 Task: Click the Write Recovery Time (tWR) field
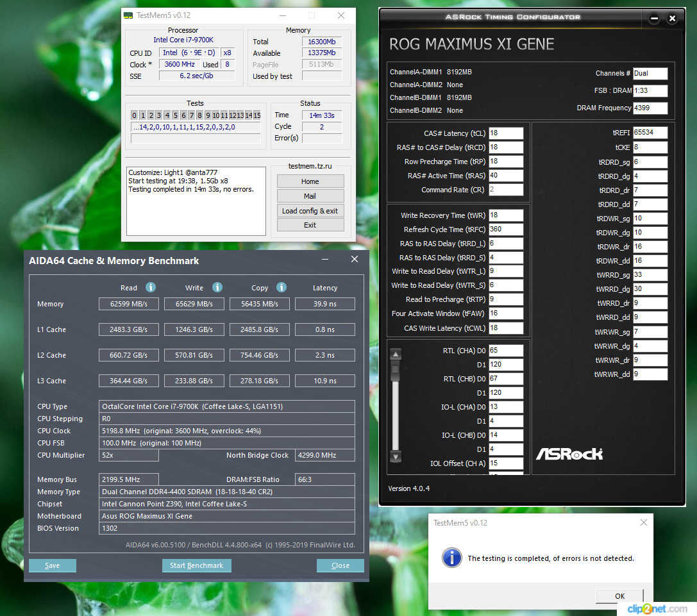coord(506,215)
